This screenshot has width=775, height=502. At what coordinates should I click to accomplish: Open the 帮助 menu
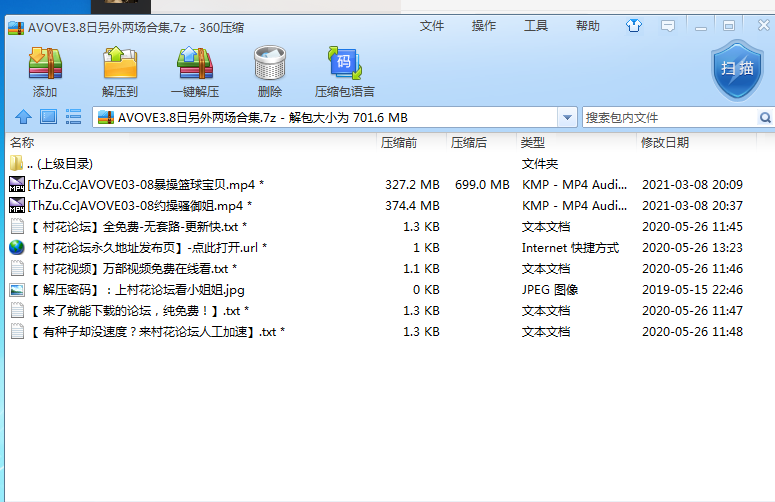click(x=588, y=26)
